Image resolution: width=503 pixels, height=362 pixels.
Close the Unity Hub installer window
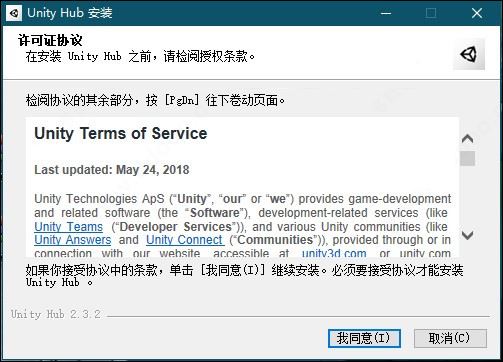tap(477, 13)
